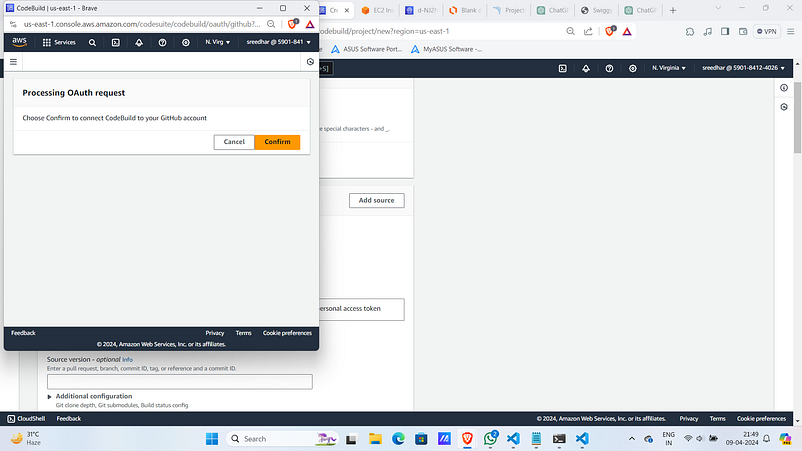Expand the N. Virginia region dropdown
Image resolution: width=802 pixels, height=451 pixels.
point(669,68)
